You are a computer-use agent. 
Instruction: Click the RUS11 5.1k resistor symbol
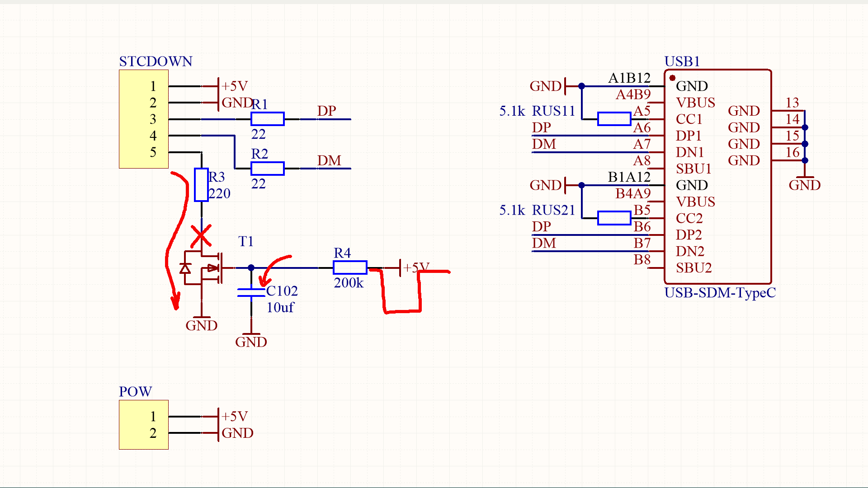point(614,119)
